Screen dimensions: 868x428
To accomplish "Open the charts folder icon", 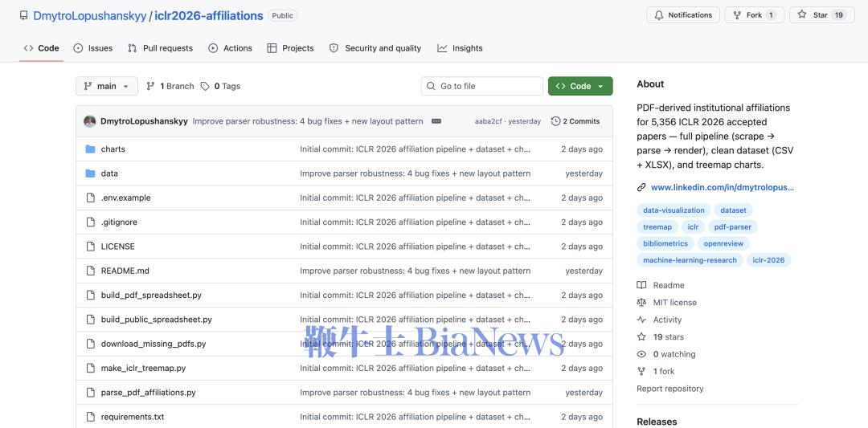I will pyautogui.click(x=90, y=149).
